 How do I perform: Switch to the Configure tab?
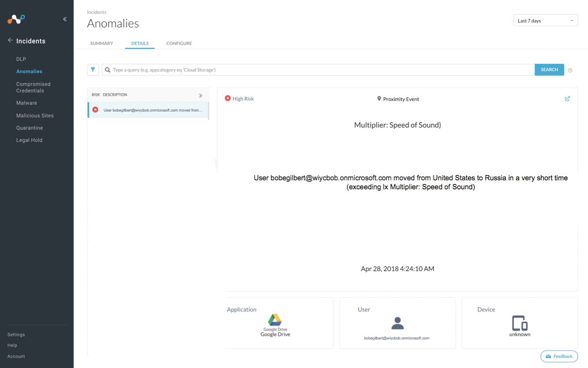coord(179,43)
